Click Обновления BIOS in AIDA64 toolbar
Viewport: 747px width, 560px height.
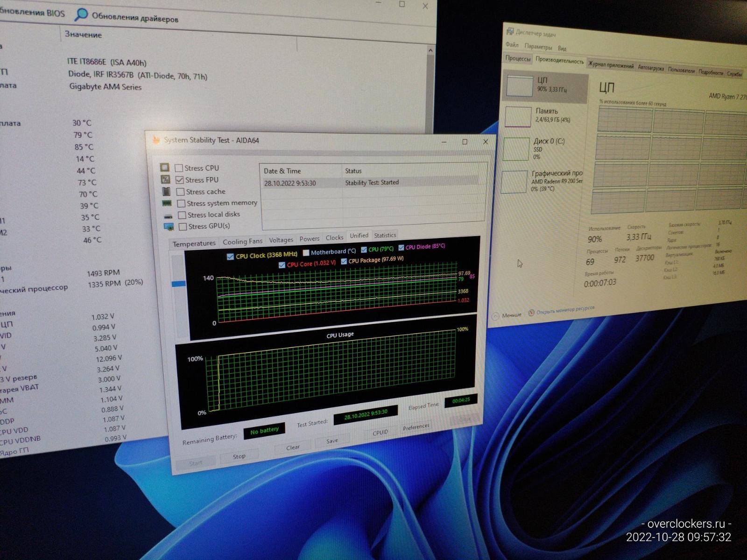[x=32, y=13]
